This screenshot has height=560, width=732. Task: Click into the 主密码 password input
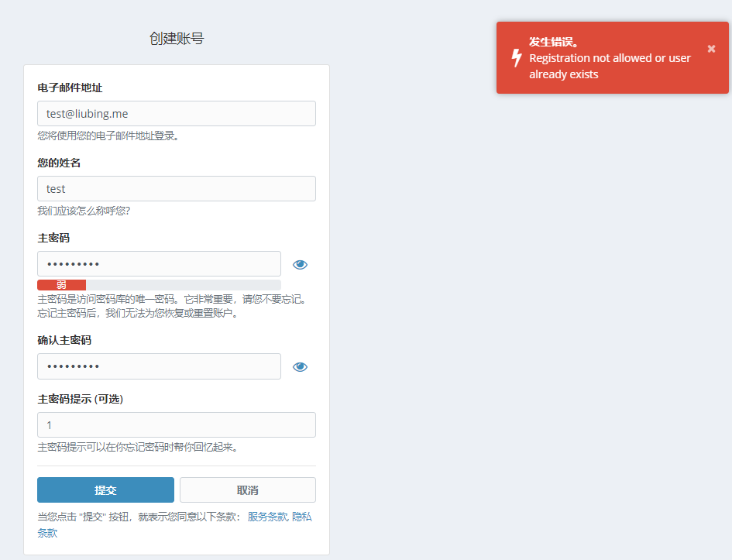[159, 264]
